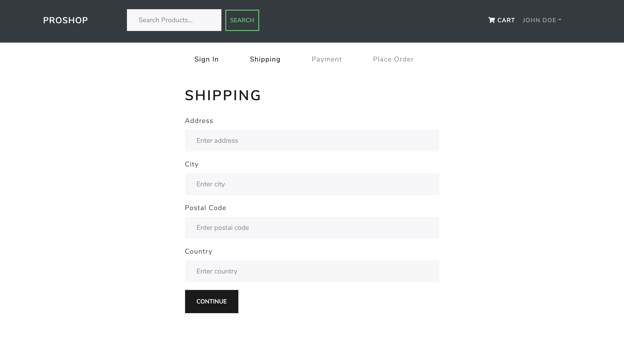The image size is (624, 364).
Task: Click the CART link text
Action: (x=506, y=20)
